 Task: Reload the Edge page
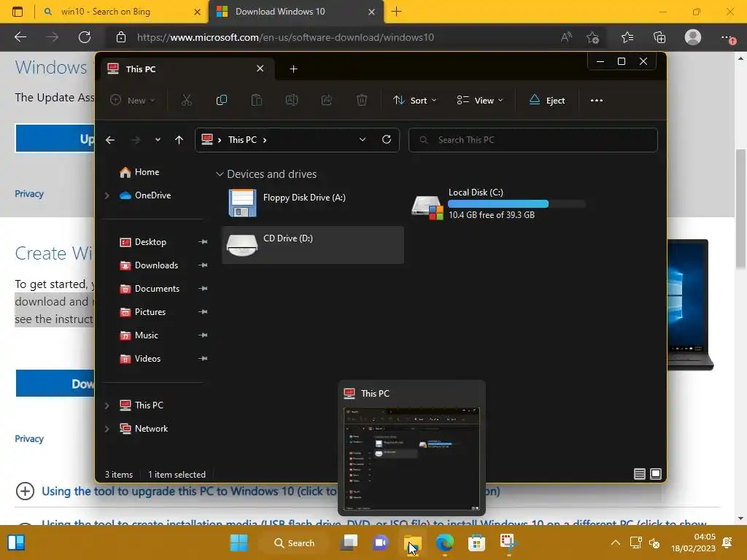point(85,37)
